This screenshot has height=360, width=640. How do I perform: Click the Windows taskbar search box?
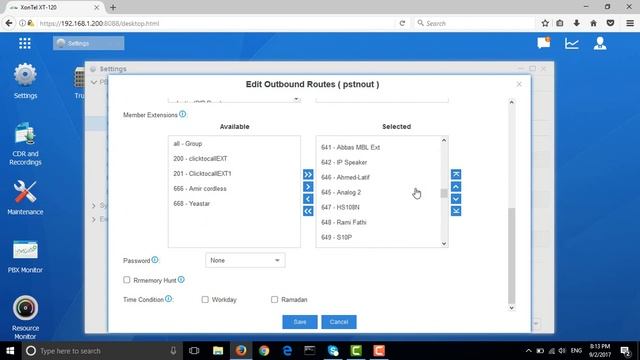(x=102, y=351)
